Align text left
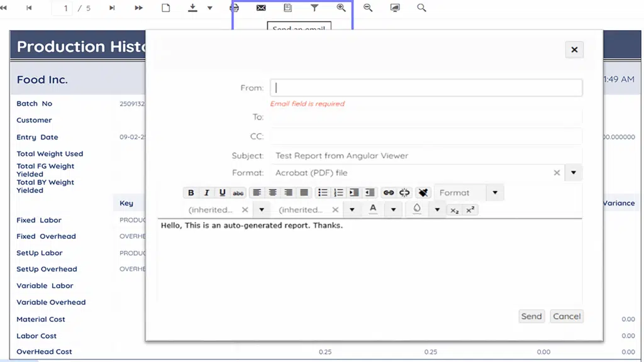This screenshot has width=644, height=362. coord(257,192)
